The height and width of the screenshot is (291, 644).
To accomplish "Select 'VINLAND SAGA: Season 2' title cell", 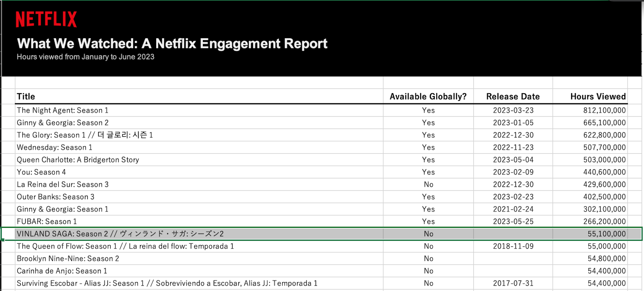I will 199,234.
